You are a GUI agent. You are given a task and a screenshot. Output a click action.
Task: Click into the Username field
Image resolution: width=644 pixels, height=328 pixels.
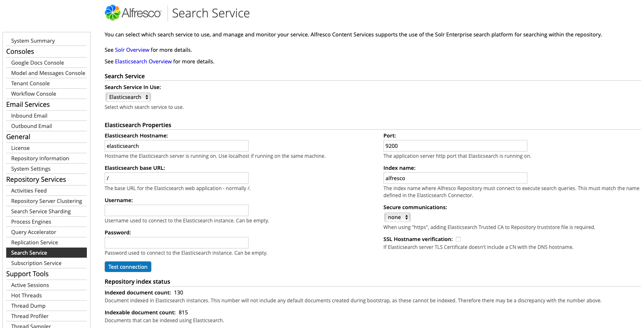[177, 210]
